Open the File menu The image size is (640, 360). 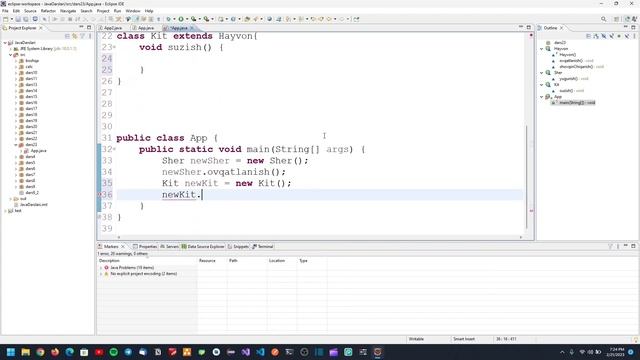5,11
